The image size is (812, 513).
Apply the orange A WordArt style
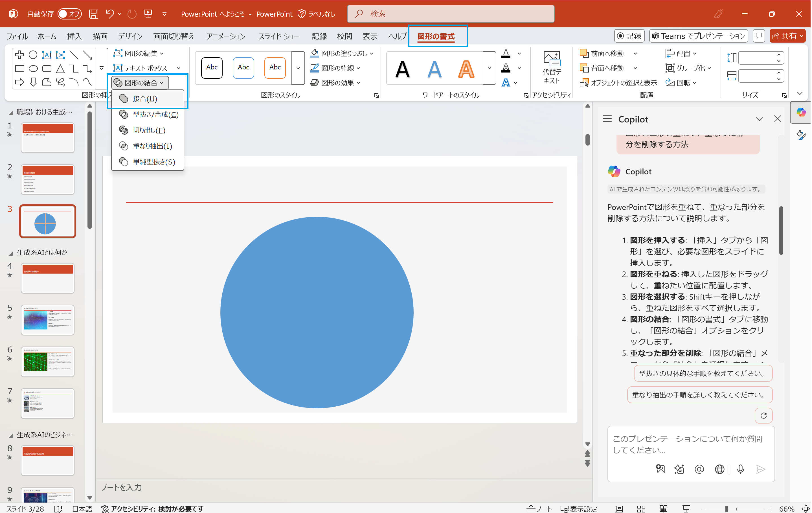[466, 69]
